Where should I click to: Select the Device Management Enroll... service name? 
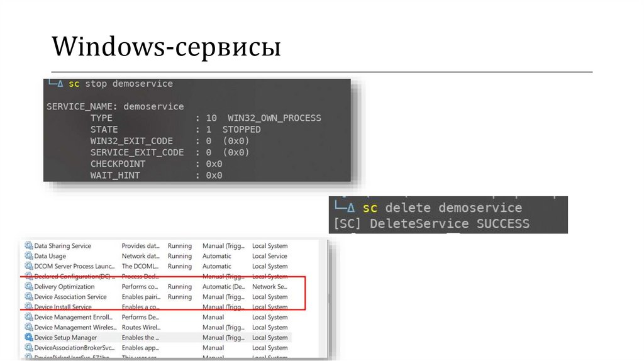pyautogui.click(x=73, y=317)
